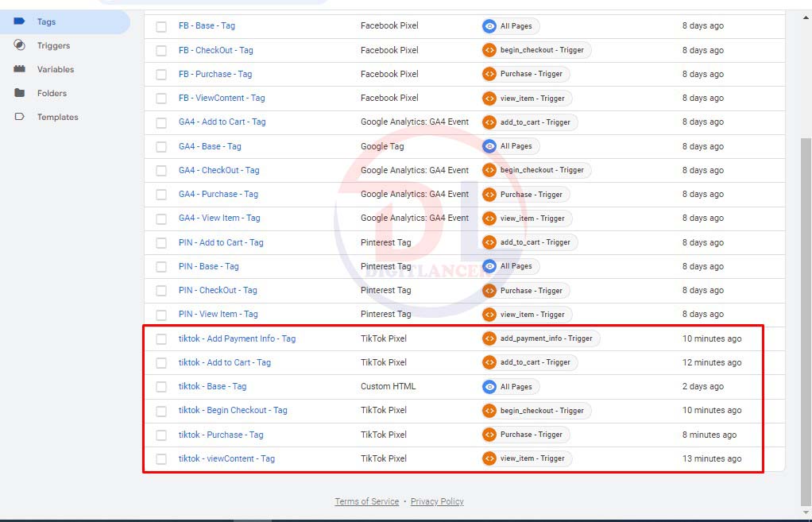Click the view_item trigger icon for FB - ViewContent - Tag
This screenshot has width=812, height=522.
tap(489, 99)
